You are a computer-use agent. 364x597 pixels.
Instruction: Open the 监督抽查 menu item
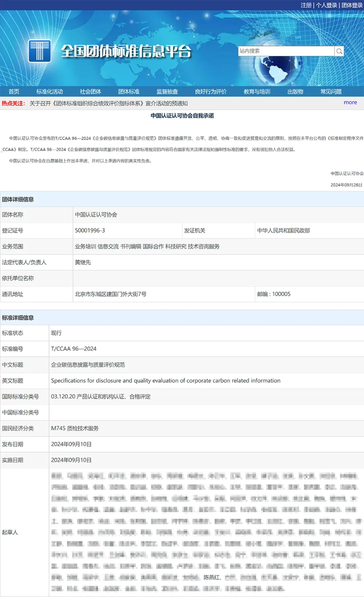coord(167,91)
